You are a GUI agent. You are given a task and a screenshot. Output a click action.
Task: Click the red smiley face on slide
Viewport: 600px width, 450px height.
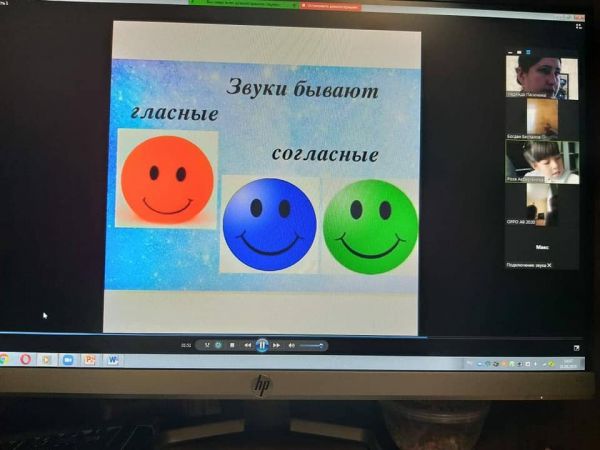pyautogui.click(x=167, y=179)
